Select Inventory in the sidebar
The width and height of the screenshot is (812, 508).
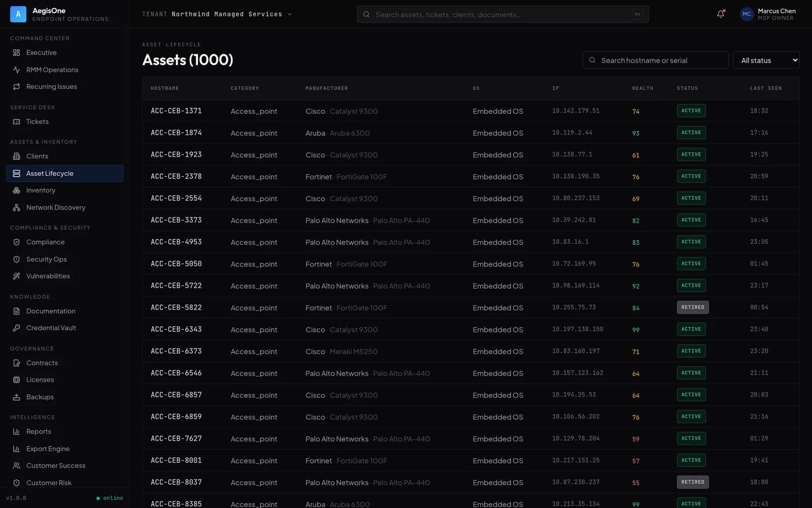pos(64,190)
